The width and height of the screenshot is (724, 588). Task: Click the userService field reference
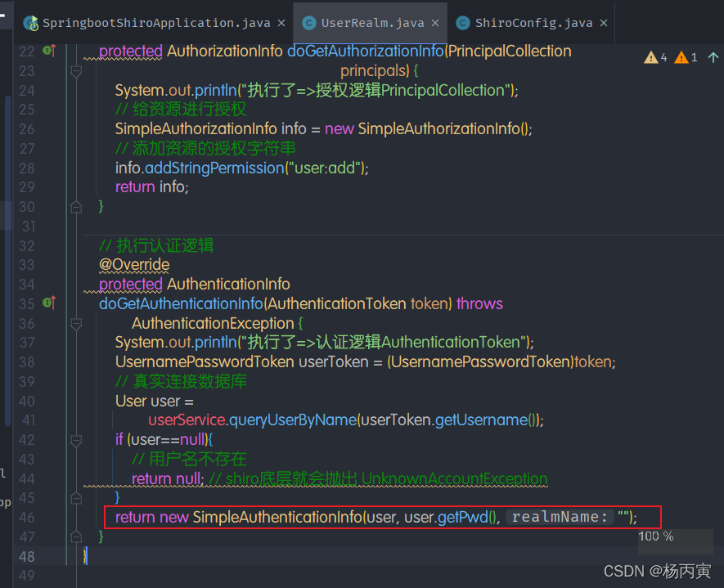187,420
